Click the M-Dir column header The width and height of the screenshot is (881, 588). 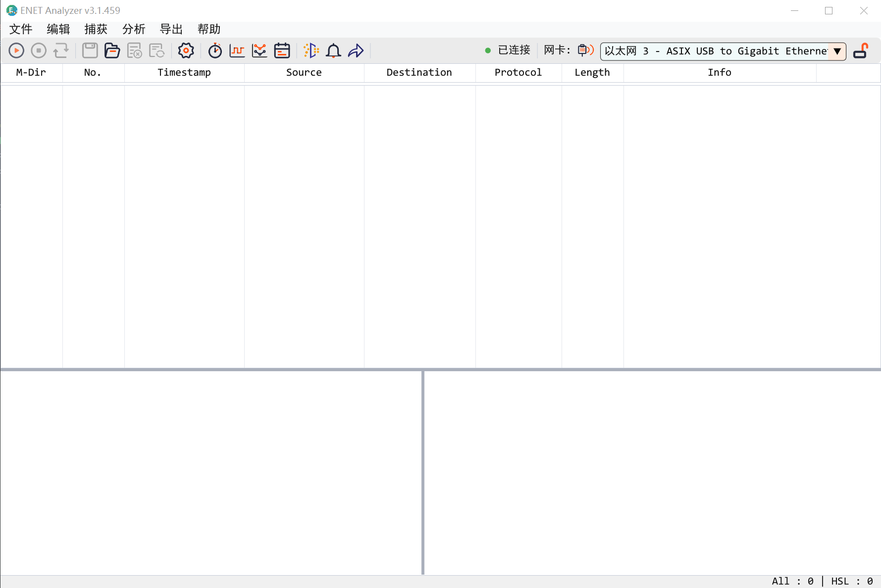point(31,72)
